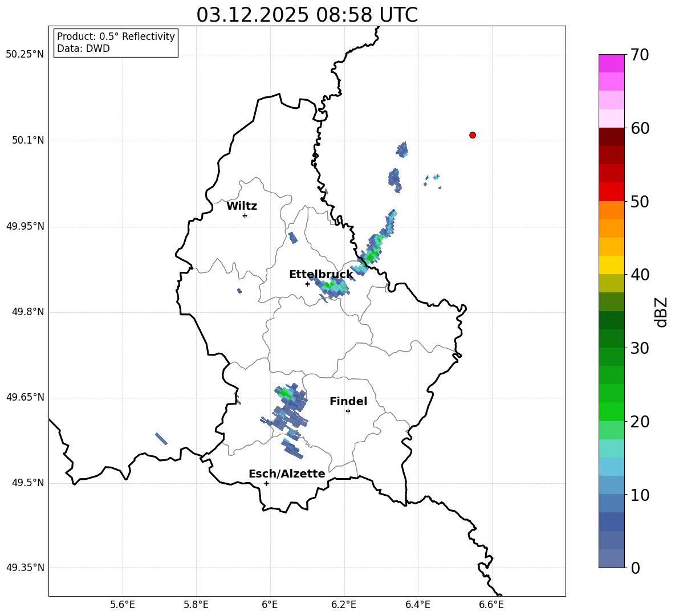Screen dimensions: 675x616
Task: Click the 50 tick on the colorbar
Action: pos(640,202)
